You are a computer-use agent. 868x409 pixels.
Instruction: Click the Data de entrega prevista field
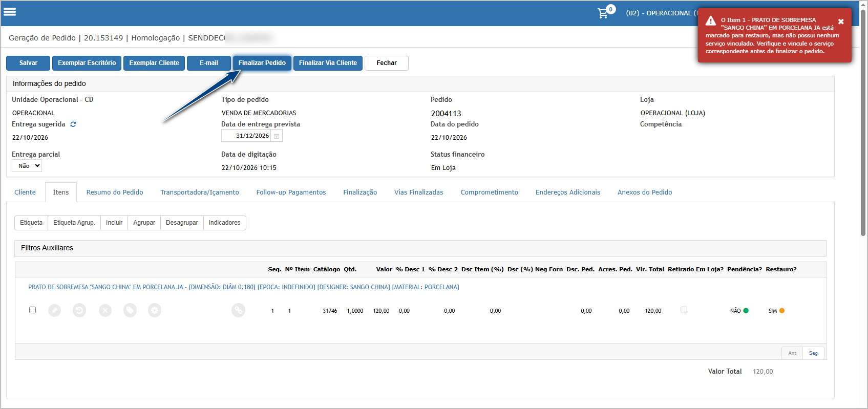click(x=246, y=136)
